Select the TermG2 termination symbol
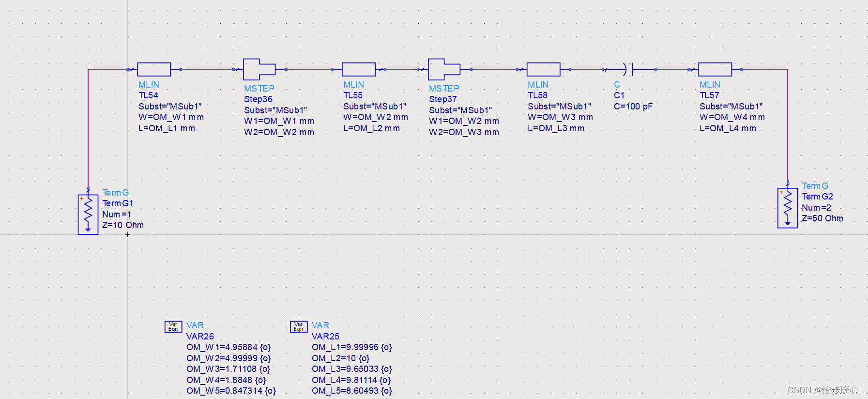Image resolution: width=868 pixels, height=399 pixels. [x=788, y=208]
